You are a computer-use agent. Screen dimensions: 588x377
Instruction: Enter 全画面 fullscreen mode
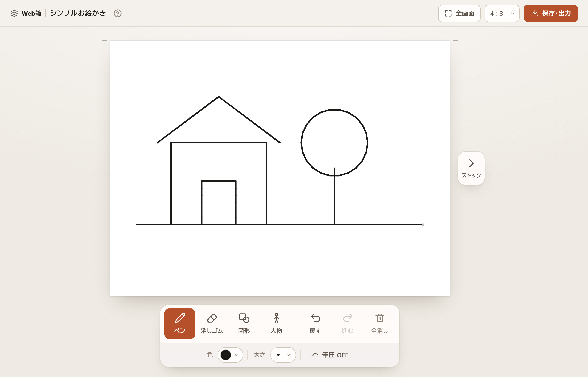click(x=459, y=13)
